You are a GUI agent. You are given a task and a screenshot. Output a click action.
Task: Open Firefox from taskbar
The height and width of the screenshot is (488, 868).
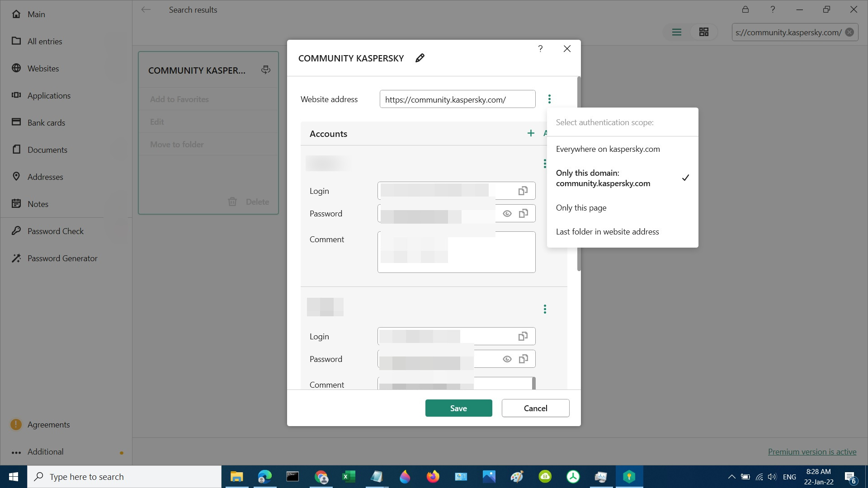tap(433, 477)
